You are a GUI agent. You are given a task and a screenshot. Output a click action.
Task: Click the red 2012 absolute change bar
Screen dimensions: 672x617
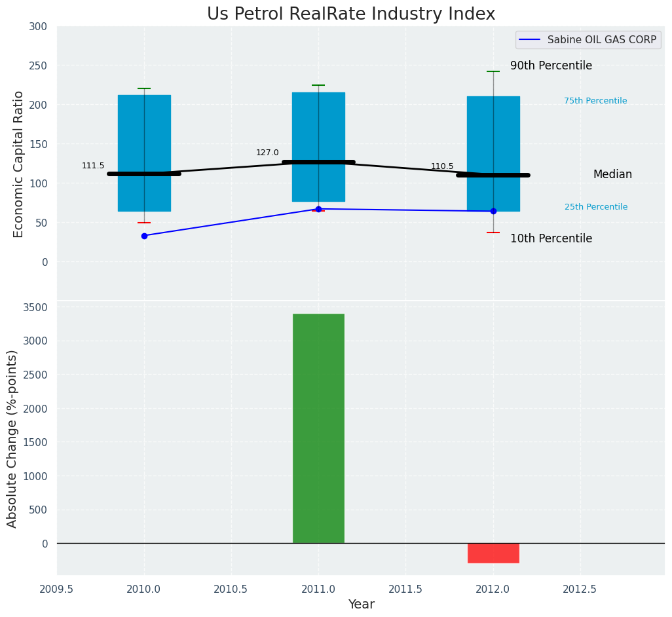(x=493, y=553)
